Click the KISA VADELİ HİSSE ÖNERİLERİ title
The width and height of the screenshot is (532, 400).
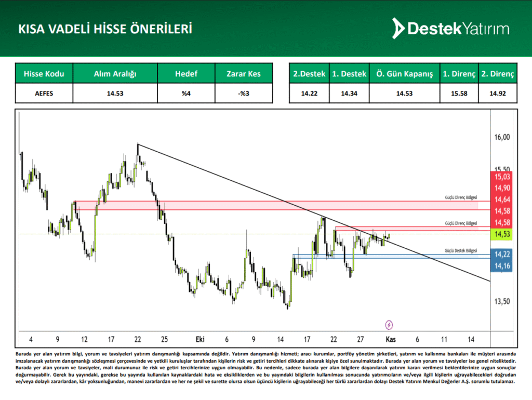pos(105,29)
